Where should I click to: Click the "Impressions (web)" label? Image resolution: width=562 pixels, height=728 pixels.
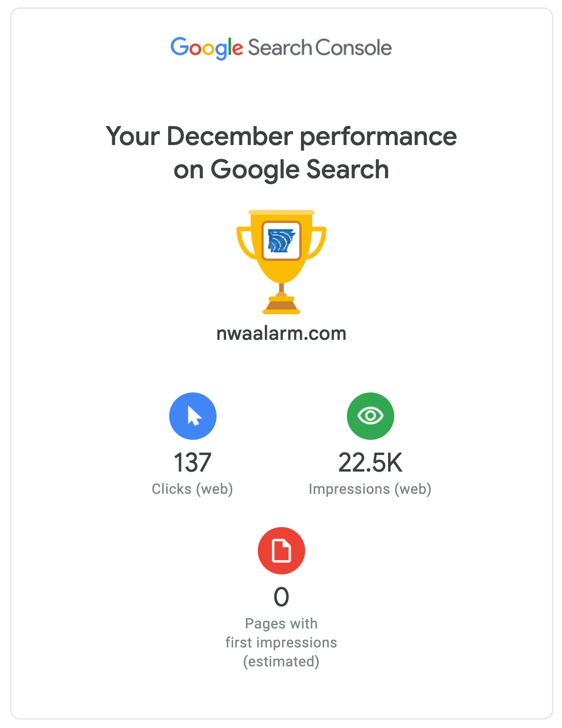(370, 489)
